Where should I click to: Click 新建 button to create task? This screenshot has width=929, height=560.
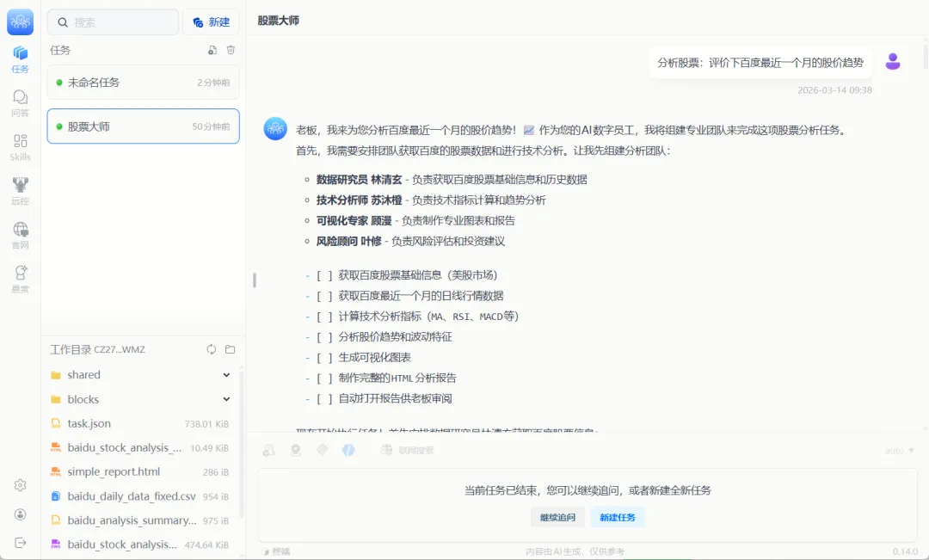click(x=211, y=22)
